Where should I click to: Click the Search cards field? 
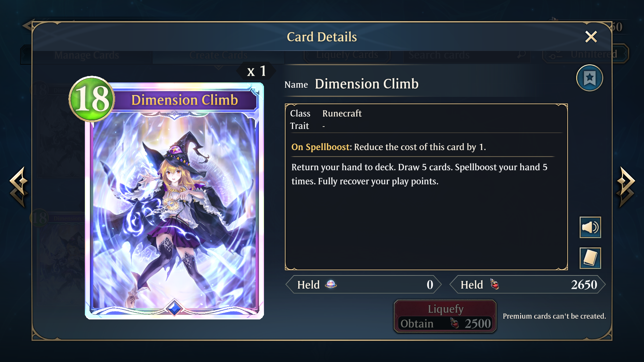466,55
